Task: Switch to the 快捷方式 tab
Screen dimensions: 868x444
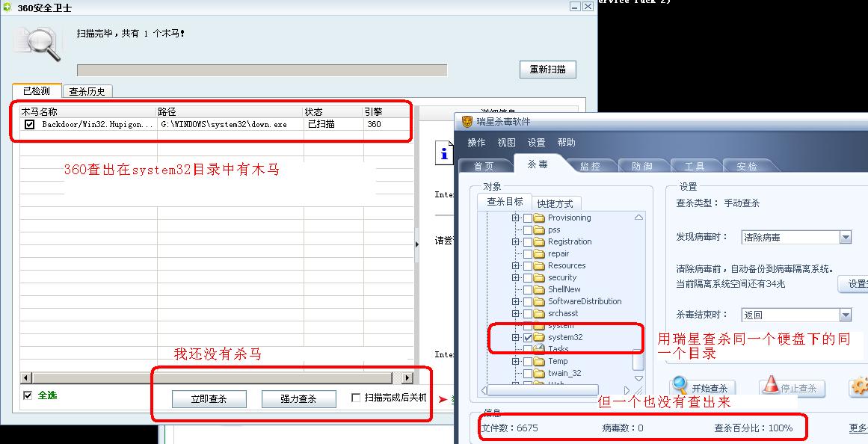Action: point(555,204)
